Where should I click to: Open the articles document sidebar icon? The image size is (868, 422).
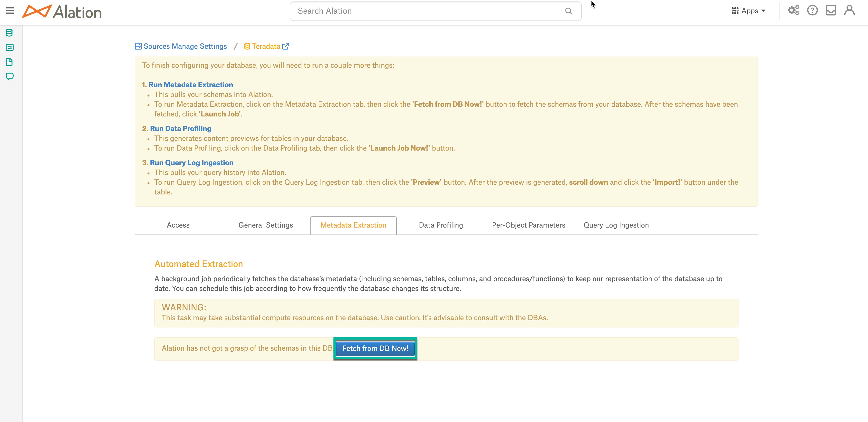9,62
